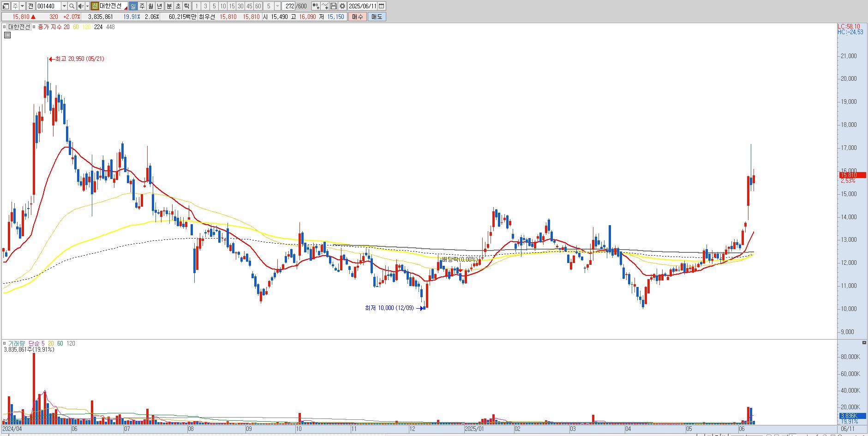Save chart with the floppy disk icon
The image size is (868, 436).
334,6
